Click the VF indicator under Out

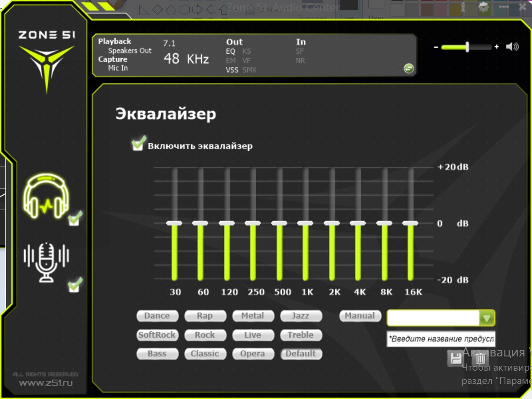[246, 61]
